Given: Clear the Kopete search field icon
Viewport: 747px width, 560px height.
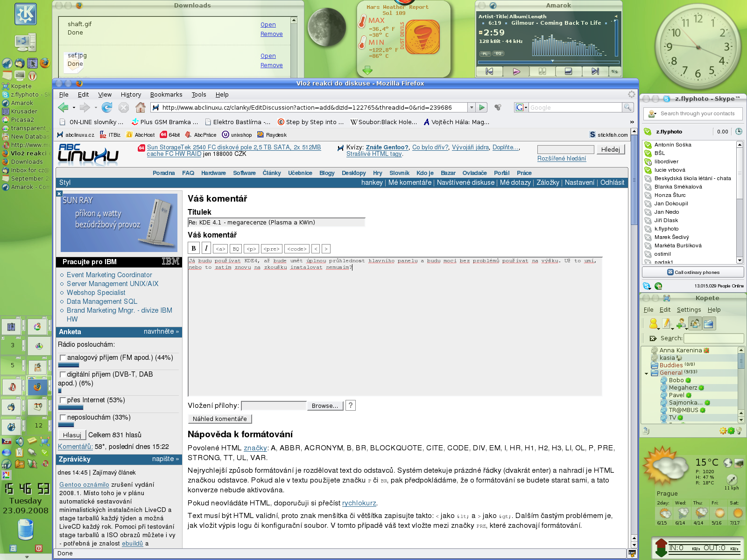Looking at the screenshot, I should pyautogui.click(x=653, y=338).
